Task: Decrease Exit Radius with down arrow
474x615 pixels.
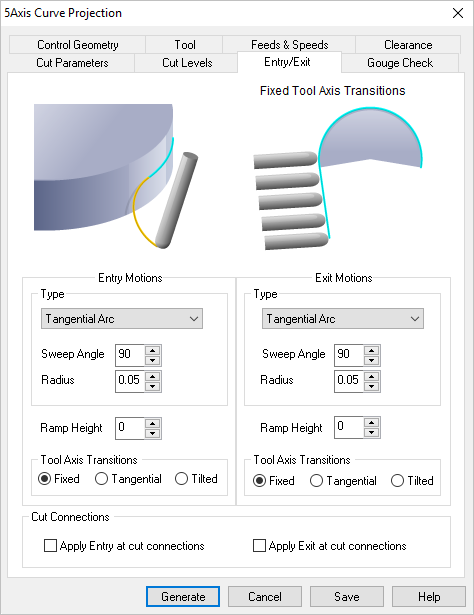Action: tap(371, 386)
